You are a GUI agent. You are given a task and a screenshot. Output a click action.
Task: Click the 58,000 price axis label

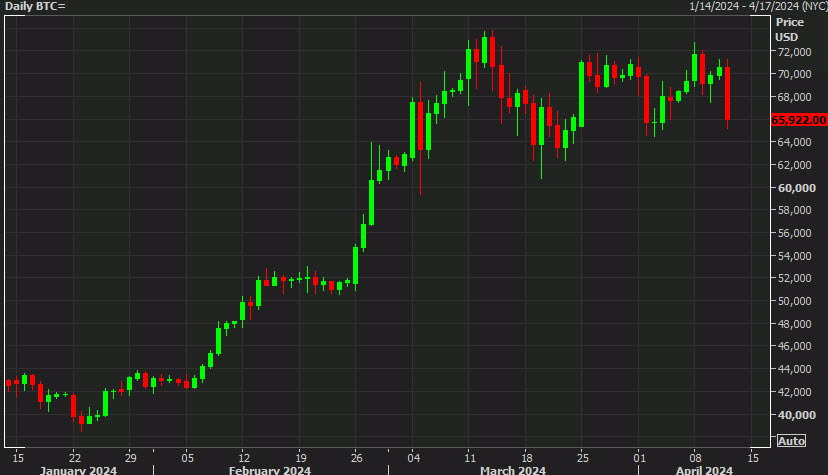pyautogui.click(x=794, y=210)
